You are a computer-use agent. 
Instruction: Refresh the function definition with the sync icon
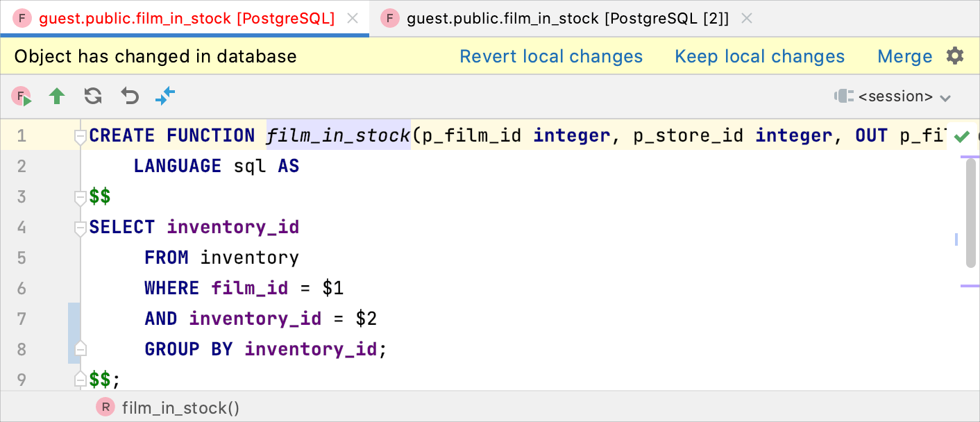tap(92, 96)
